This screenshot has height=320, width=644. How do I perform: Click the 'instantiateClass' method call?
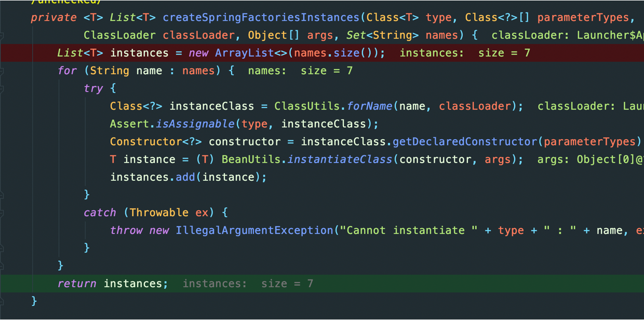click(340, 159)
